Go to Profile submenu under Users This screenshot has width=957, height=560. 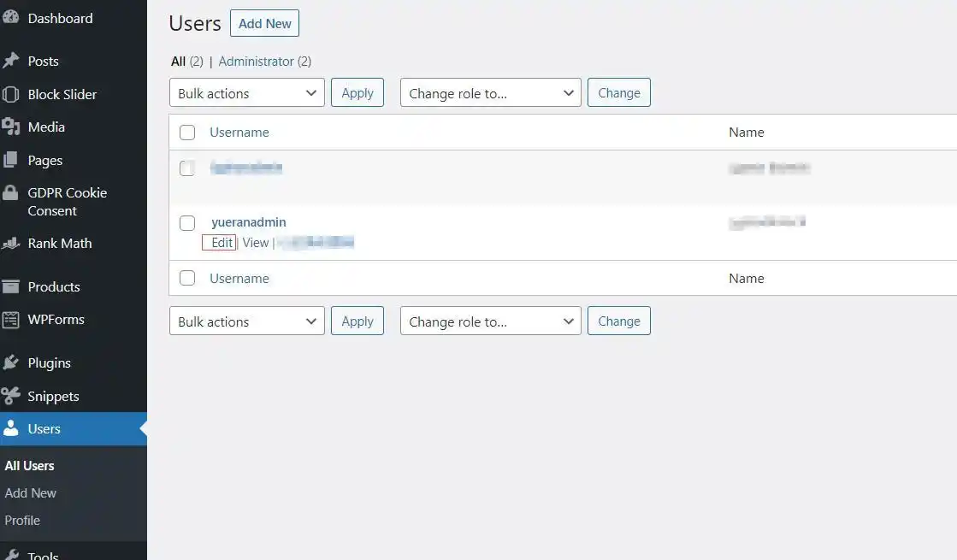pyautogui.click(x=22, y=520)
